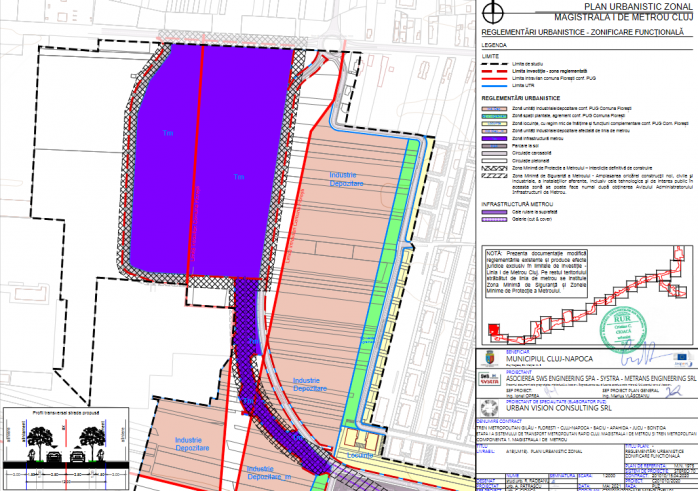Click the bold 'REGLEMENTĂRI URBANISTICE' legend heading

tap(521, 98)
